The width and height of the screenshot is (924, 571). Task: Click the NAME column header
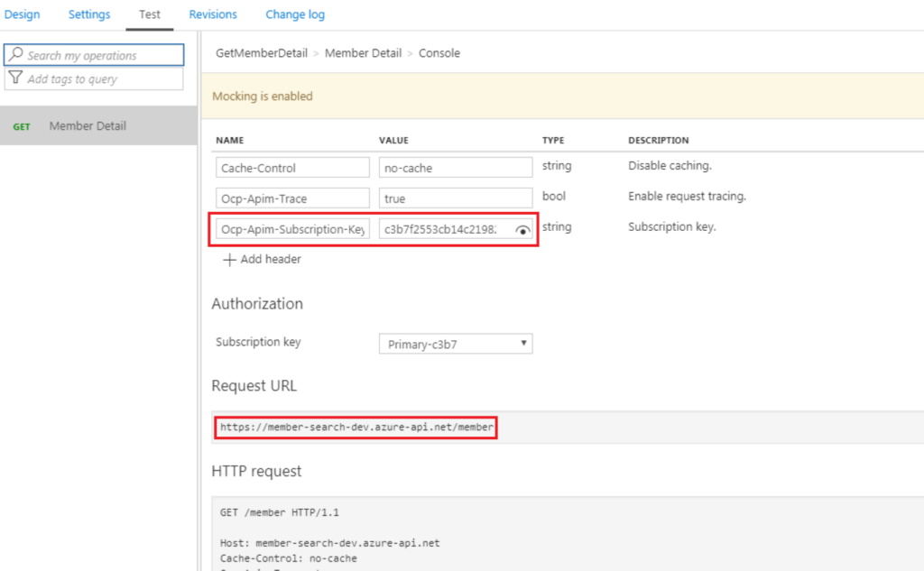[x=230, y=140]
